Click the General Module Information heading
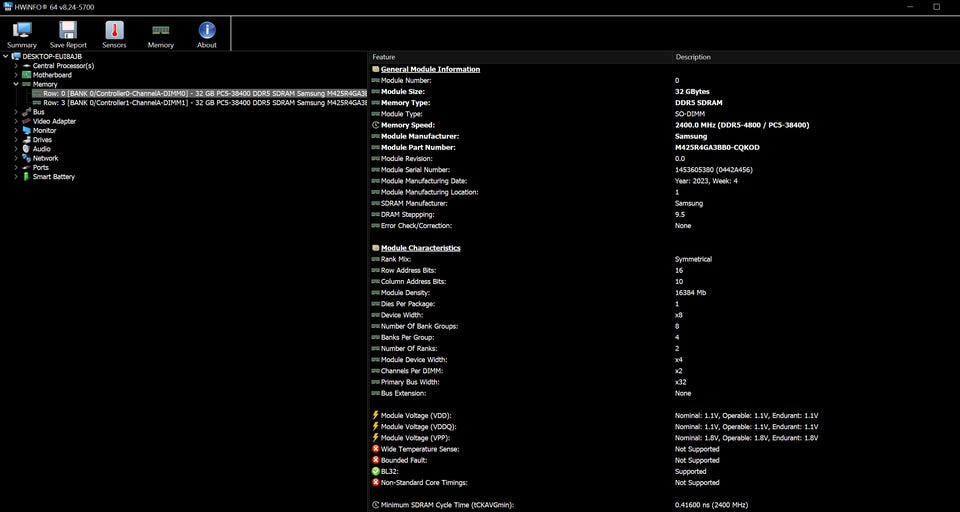 click(430, 69)
